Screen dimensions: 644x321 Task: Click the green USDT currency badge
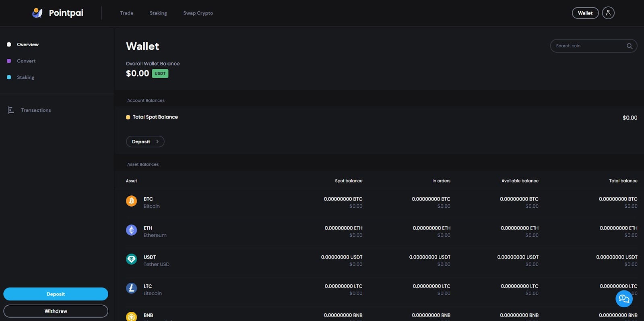pos(160,73)
